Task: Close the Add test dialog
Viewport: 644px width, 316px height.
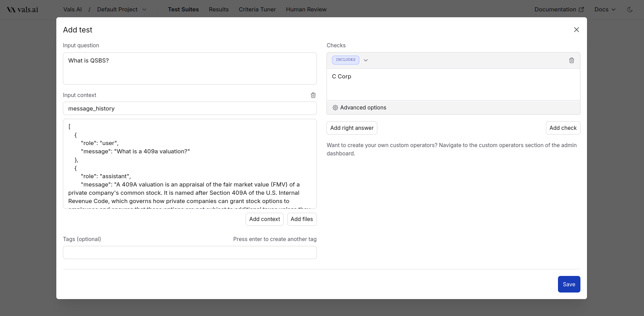Action: 576,30
